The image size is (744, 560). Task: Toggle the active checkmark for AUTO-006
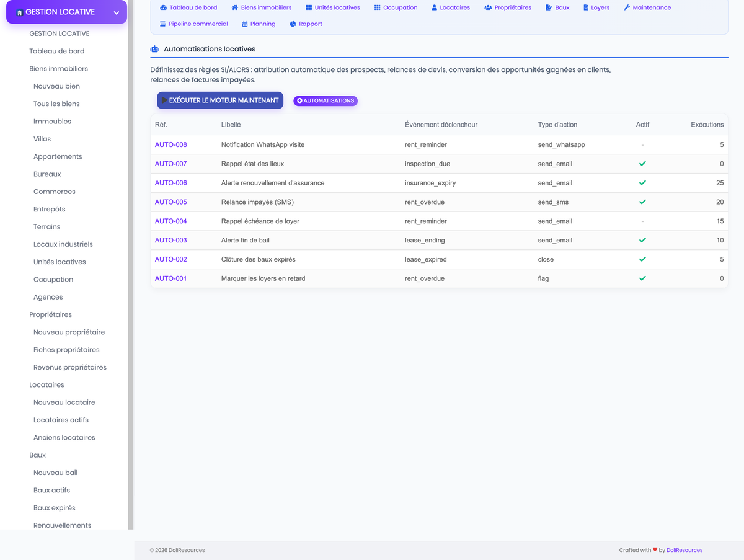pyautogui.click(x=642, y=183)
